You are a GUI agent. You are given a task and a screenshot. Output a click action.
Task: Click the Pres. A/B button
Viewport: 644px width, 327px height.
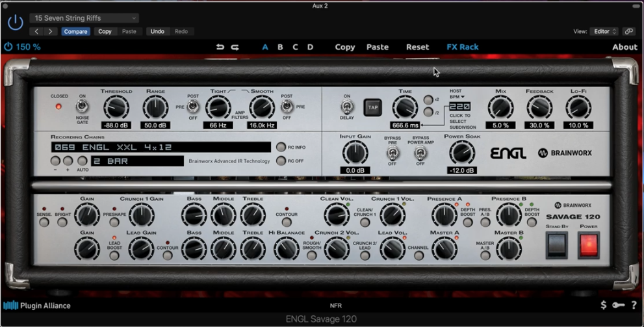point(485,222)
